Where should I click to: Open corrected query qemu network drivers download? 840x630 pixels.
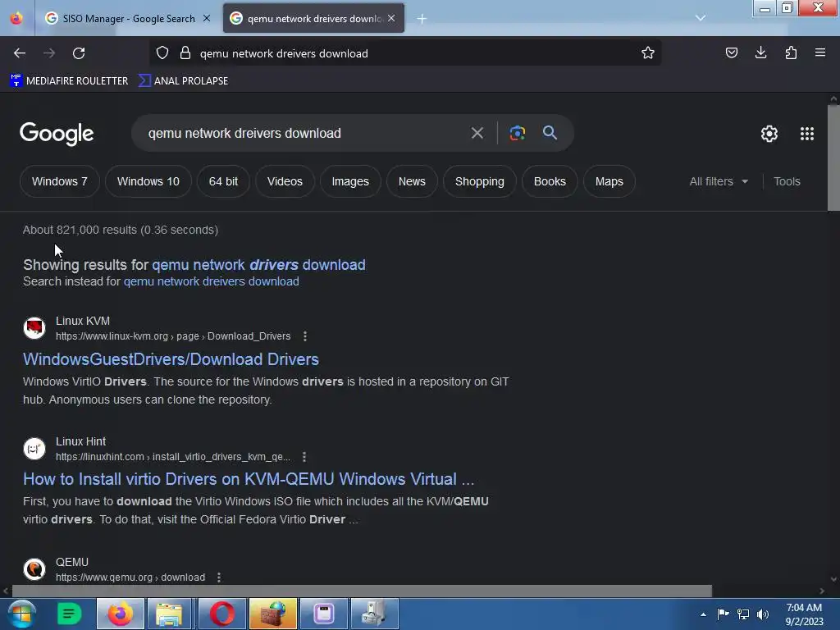(258, 265)
